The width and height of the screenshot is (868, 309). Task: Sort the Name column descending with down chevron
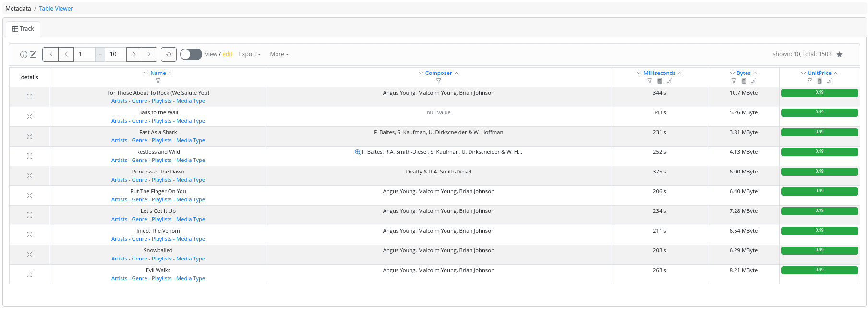[146, 74]
